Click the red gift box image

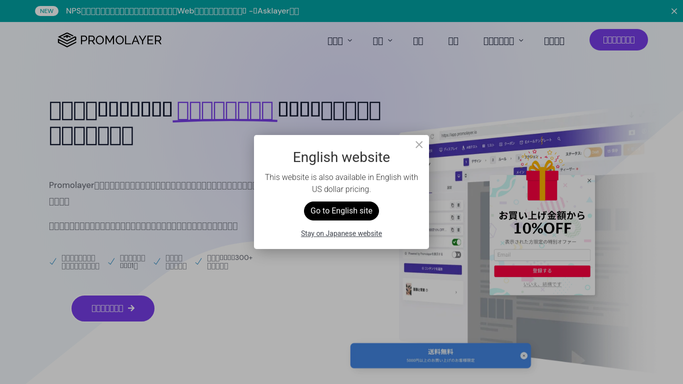[x=542, y=181]
